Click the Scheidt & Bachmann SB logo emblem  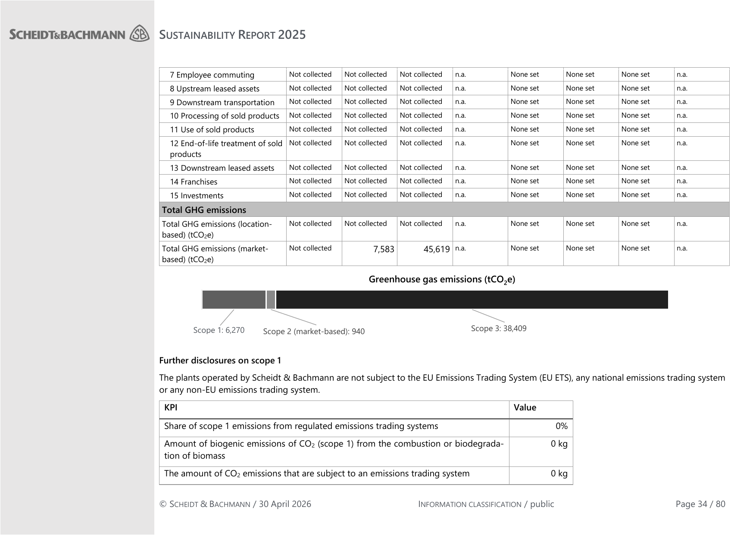tap(139, 34)
